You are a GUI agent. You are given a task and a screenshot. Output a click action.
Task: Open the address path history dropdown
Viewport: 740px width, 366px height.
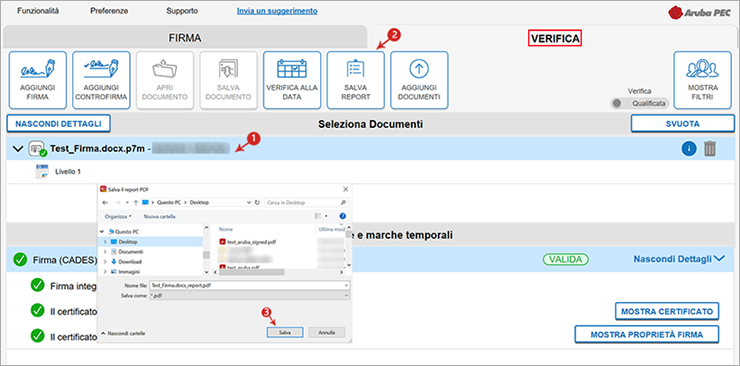tap(249, 202)
